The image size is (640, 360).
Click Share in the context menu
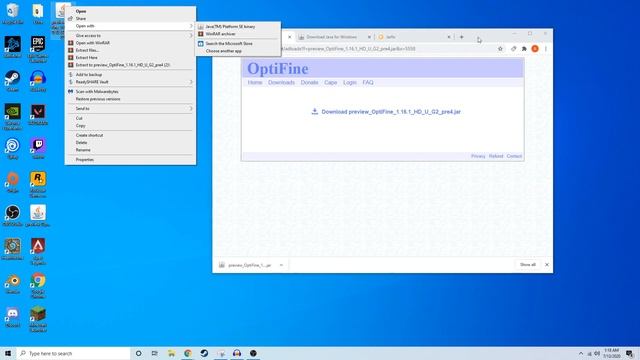point(130,19)
